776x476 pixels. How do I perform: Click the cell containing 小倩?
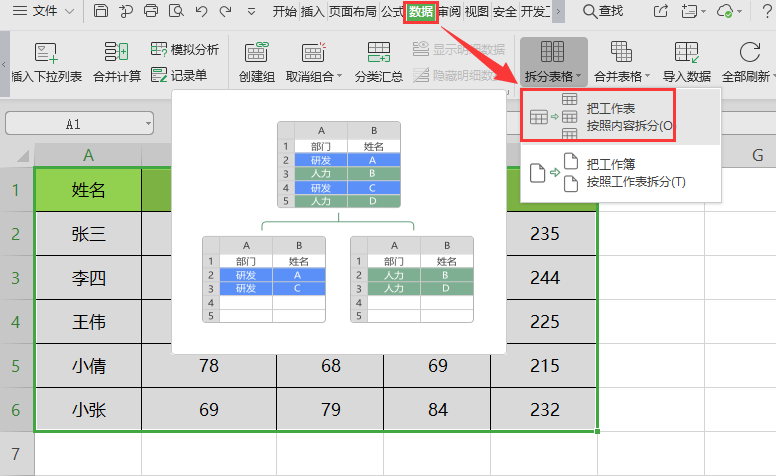coord(88,366)
